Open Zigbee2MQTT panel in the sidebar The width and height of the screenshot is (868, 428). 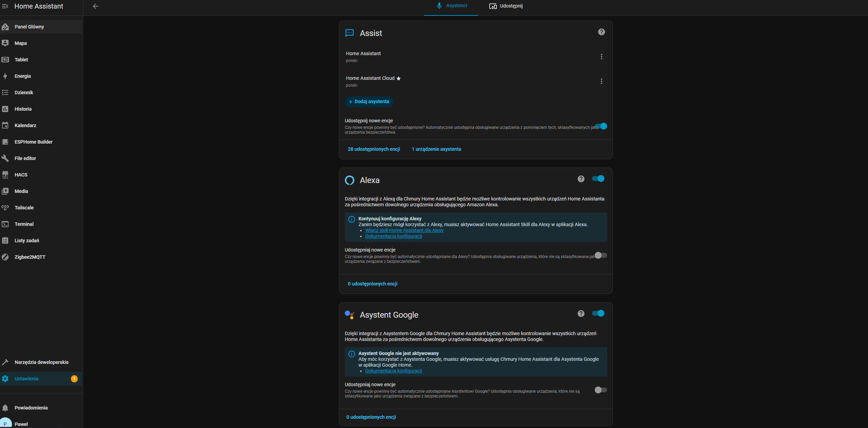[x=30, y=257]
